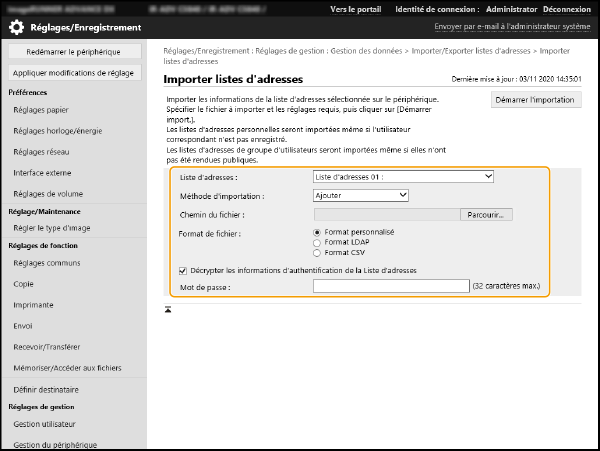Screen dimensions: 600x451
Task: Click the Réglages/Enregistrement gear icon
Action: click(x=17, y=28)
